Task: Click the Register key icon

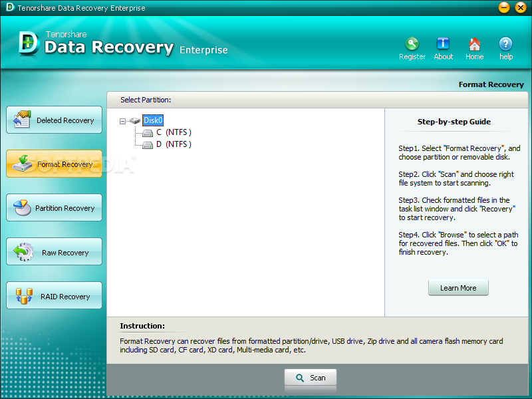Action: (x=412, y=43)
